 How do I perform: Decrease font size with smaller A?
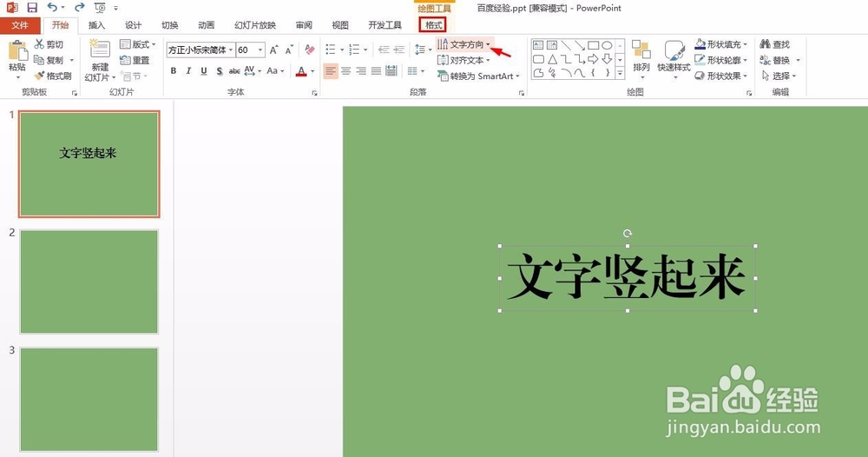tap(289, 50)
